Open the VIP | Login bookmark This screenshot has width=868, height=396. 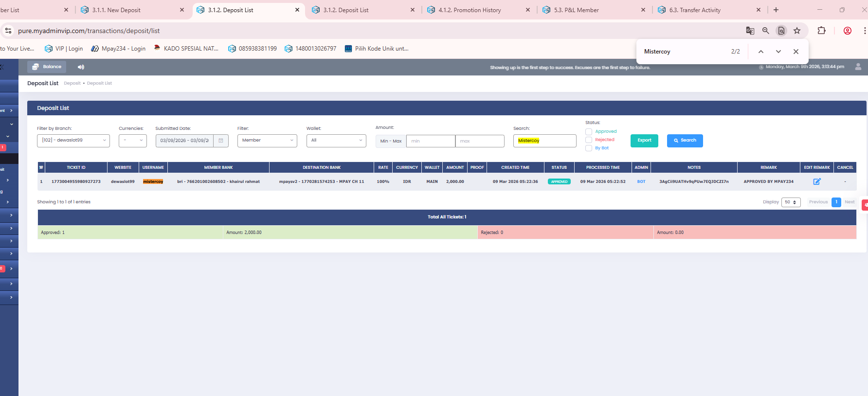[64, 49]
